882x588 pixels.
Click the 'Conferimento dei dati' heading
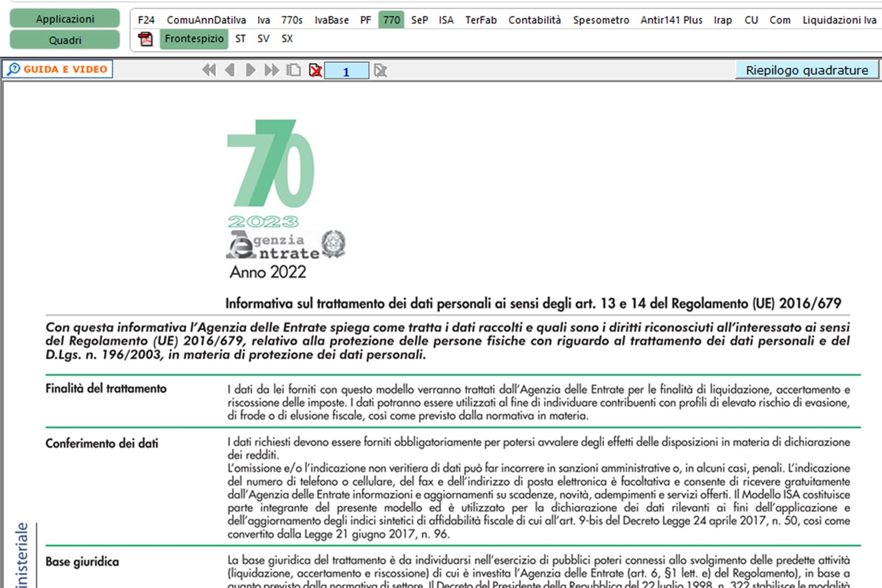pos(101,443)
